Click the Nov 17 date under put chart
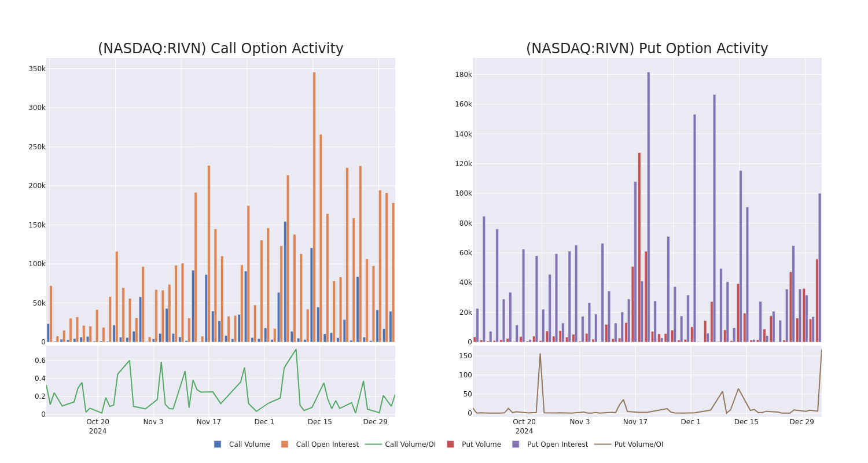Image resolution: width=868 pixels, height=463 pixels. click(635, 422)
